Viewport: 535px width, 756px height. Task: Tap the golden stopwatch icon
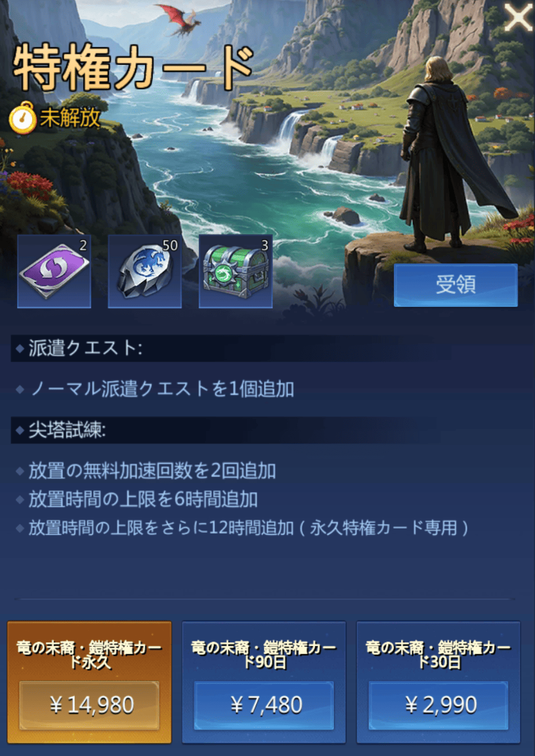(x=22, y=118)
